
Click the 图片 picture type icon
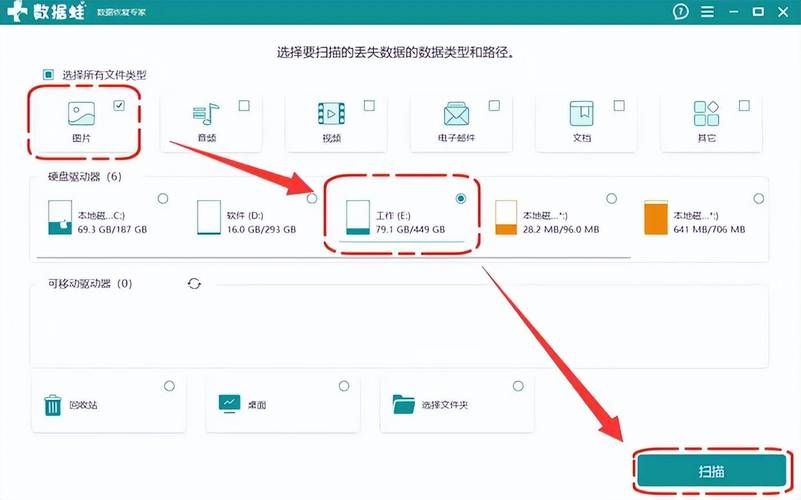(x=81, y=113)
